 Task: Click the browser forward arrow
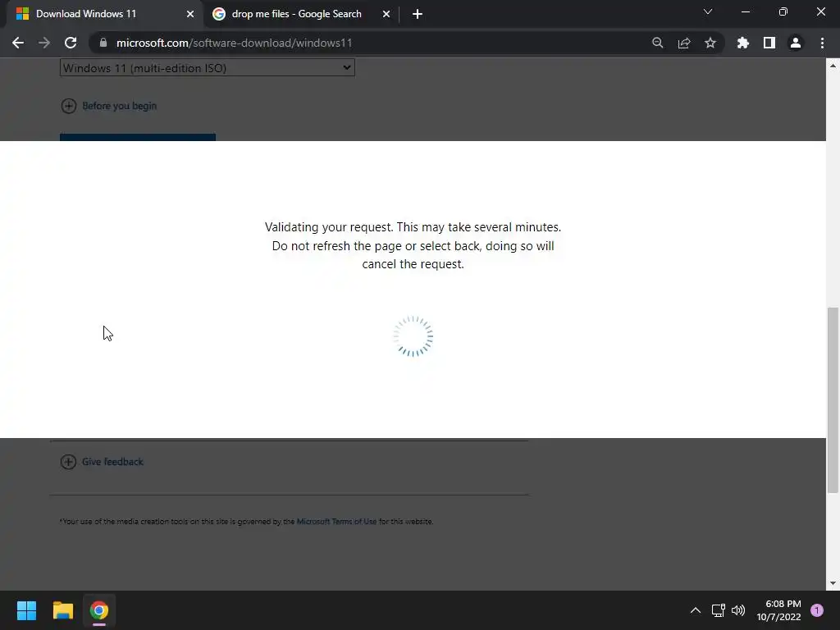click(x=44, y=43)
